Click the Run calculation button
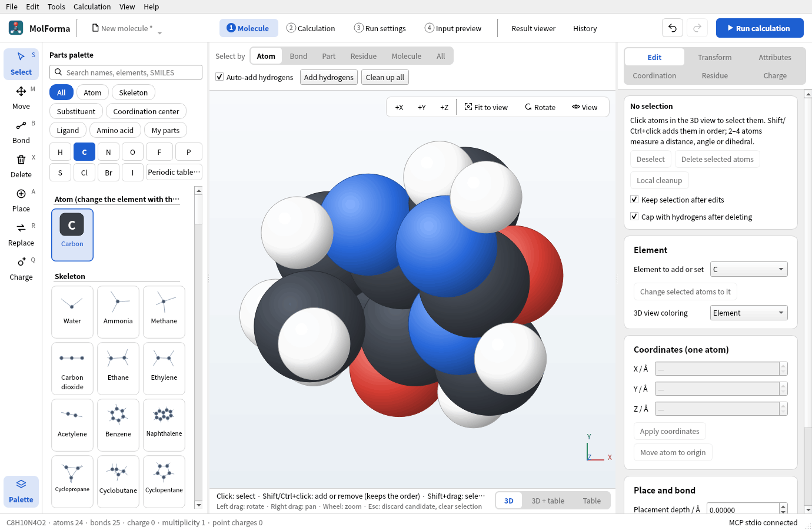Viewport: 812px width, 530px height. (x=760, y=28)
